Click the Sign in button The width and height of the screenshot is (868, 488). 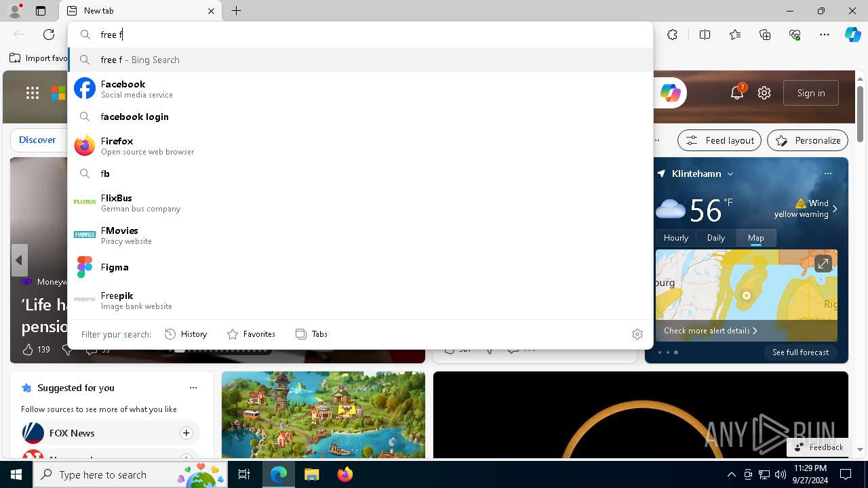pyautogui.click(x=811, y=93)
